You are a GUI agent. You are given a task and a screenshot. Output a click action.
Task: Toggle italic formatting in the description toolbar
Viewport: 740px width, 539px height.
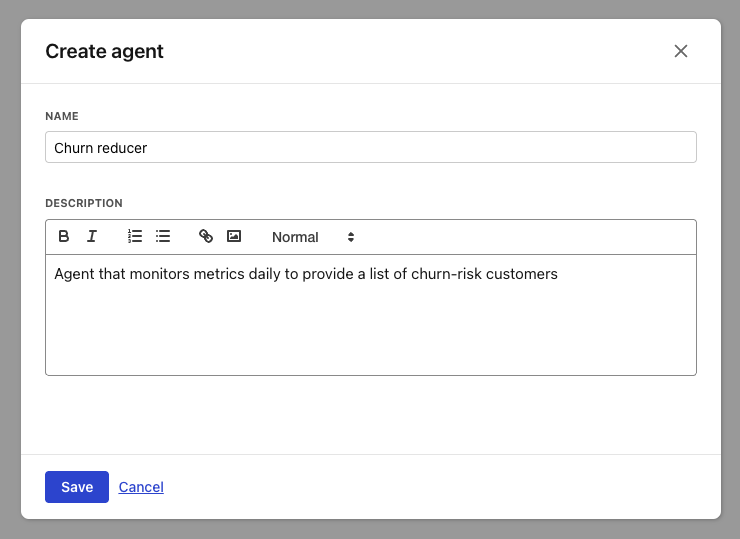[92, 237]
